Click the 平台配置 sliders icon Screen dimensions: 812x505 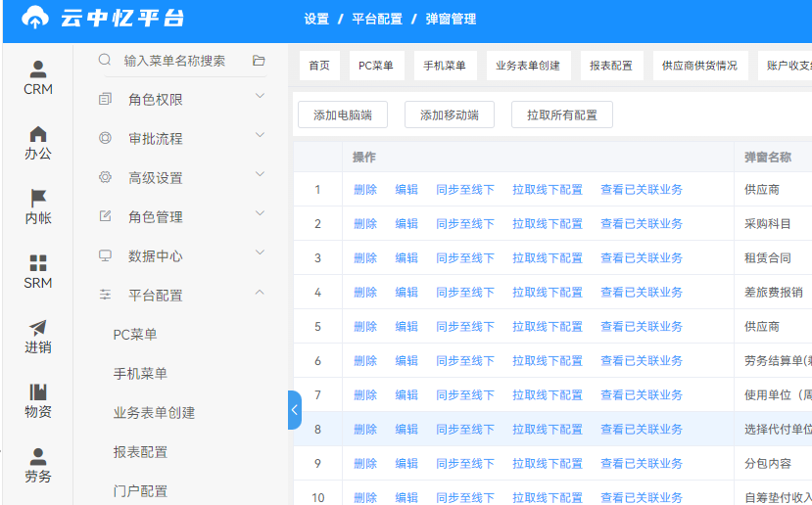(x=105, y=295)
